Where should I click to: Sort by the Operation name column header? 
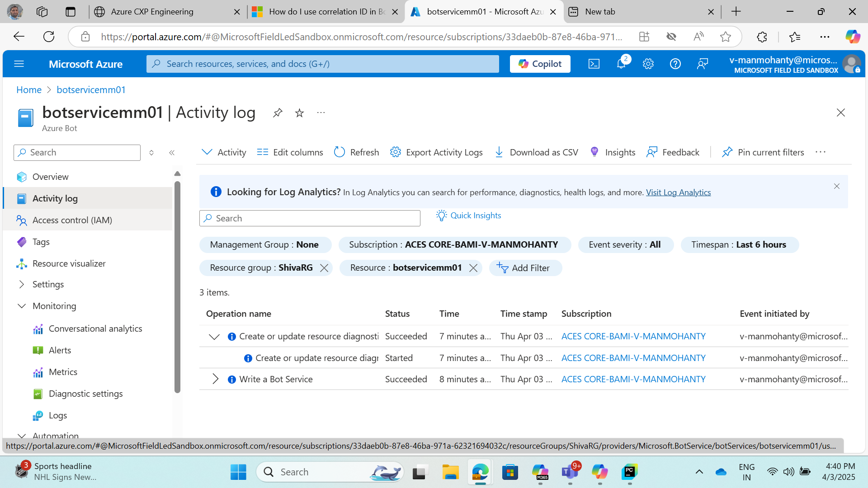[x=239, y=314]
